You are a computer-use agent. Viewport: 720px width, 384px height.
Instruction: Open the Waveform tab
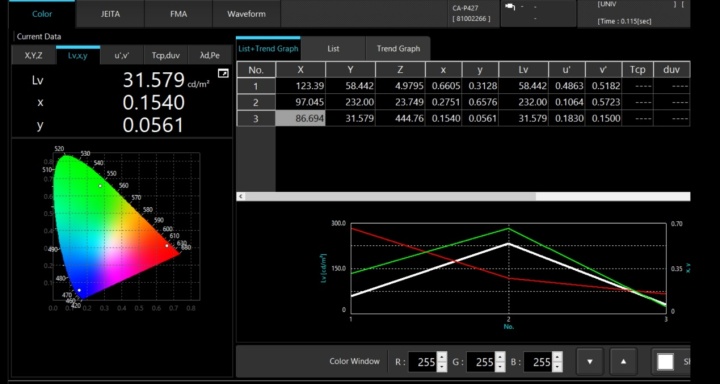tap(246, 14)
